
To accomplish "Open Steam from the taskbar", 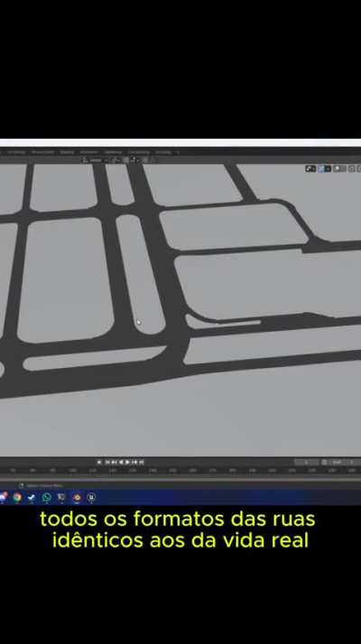I will tap(32, 497).
